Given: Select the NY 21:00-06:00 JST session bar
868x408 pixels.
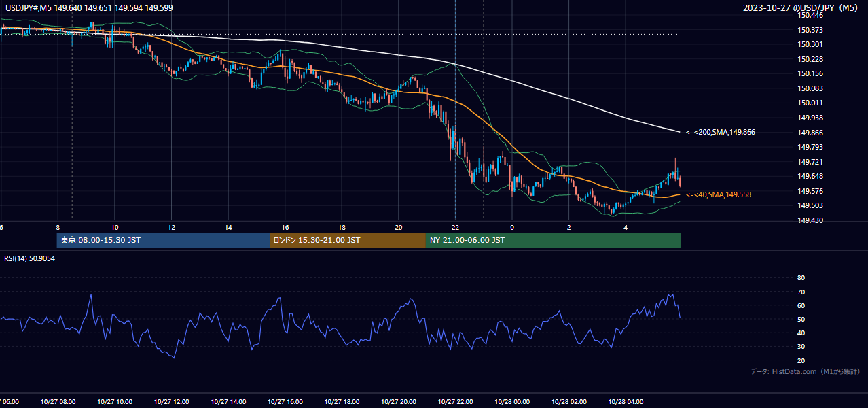Looking at the screenshot, I should [554, 240].
